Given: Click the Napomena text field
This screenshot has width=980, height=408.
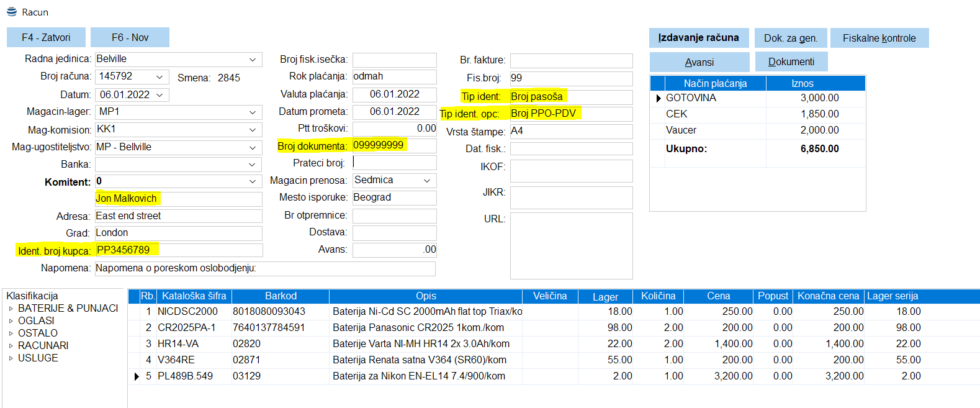Looking at the screenshot, I should click(265, 268).
